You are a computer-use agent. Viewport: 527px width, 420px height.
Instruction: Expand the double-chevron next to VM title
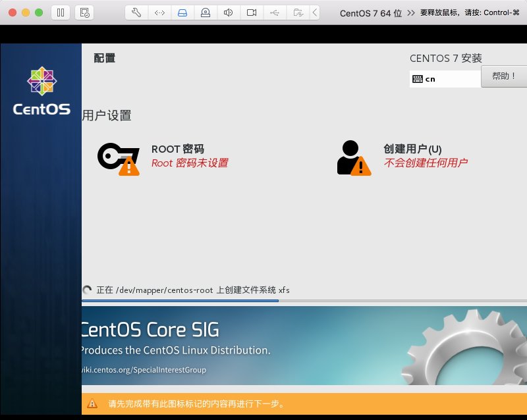coord(410,13)
